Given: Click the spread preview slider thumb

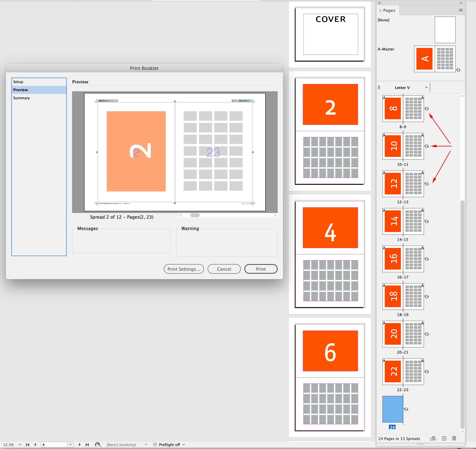Looking at the screenshot, I should point(195,215).
